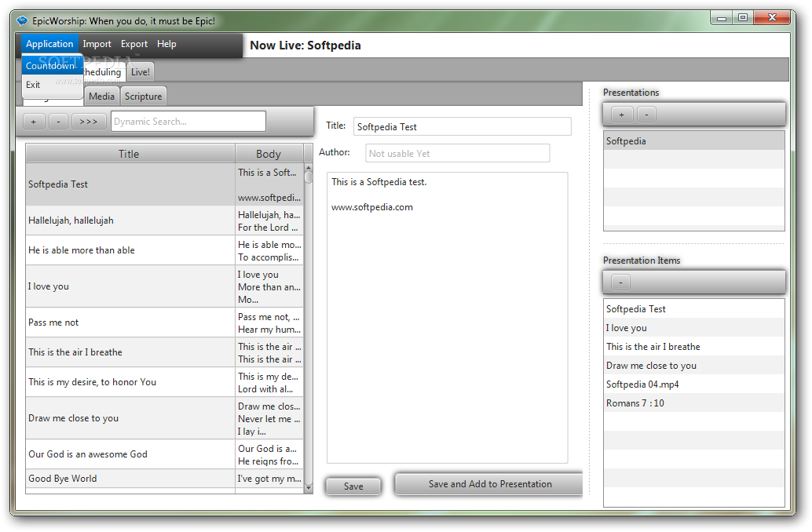Switch to the Live! tab
The image size is (812, 532).
click(x=140, y=72)
